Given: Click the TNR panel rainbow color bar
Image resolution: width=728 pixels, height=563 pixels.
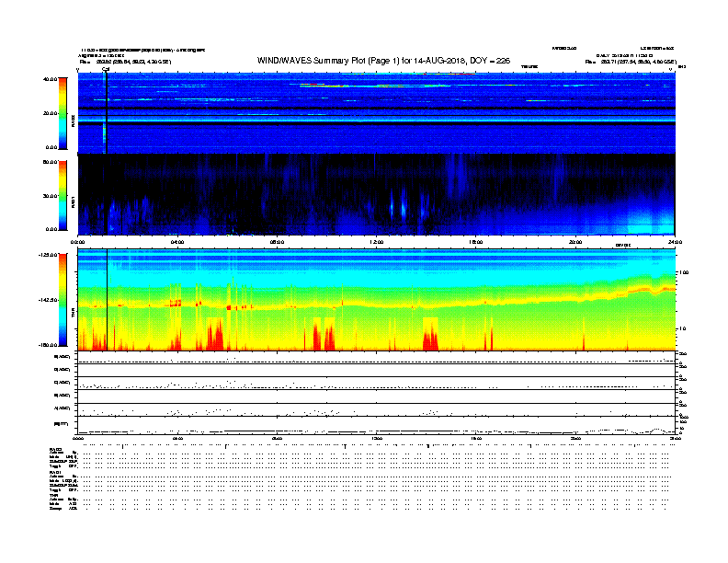Looking at the screenshot, I should [x=63, y=300].
